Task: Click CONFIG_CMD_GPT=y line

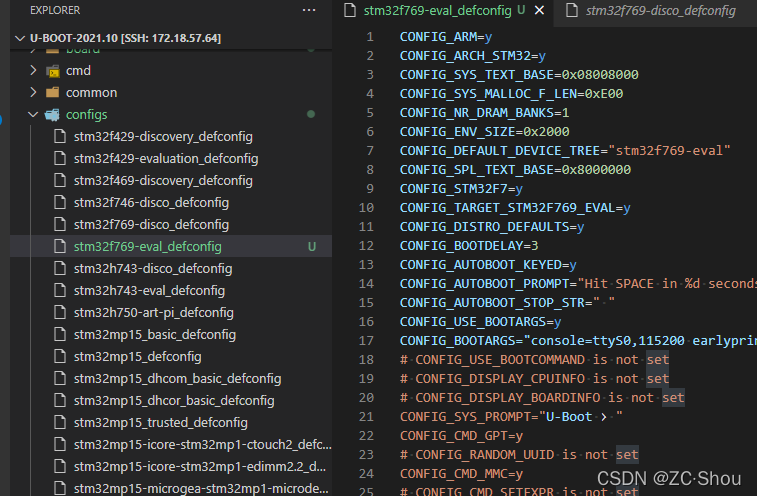Action: [461, 436]
